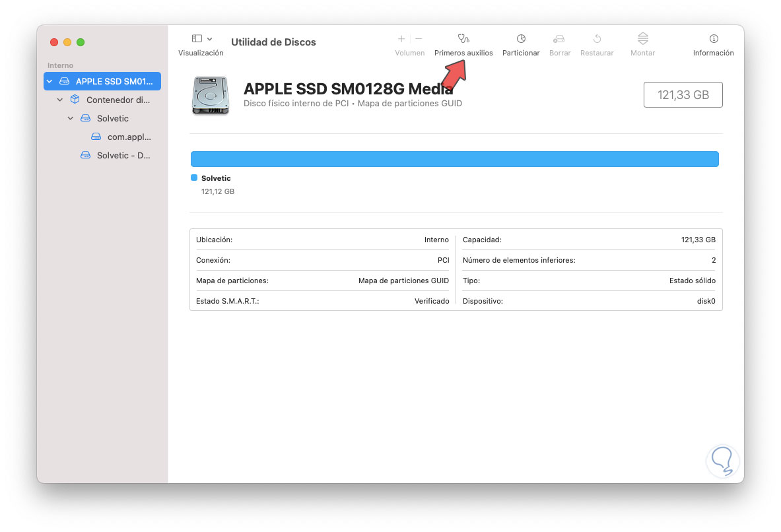Click the yellow minimize window button
Screen dimensions: 781x532
67,42
